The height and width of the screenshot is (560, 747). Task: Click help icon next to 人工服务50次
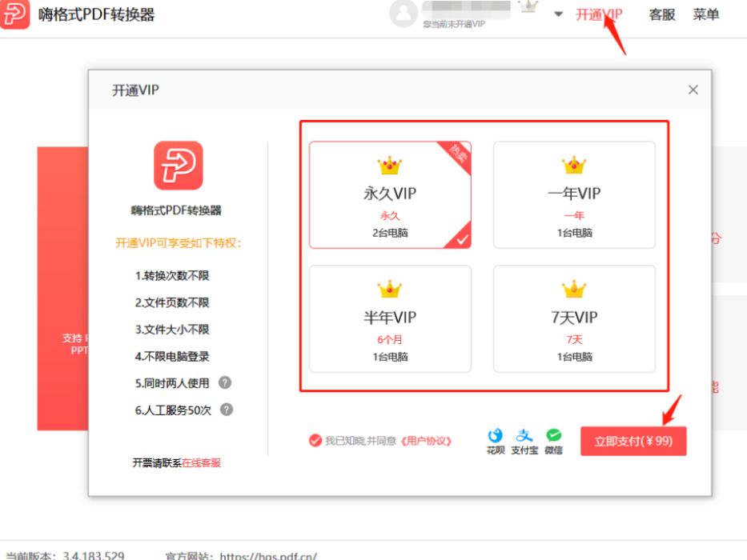click(227, 410)
